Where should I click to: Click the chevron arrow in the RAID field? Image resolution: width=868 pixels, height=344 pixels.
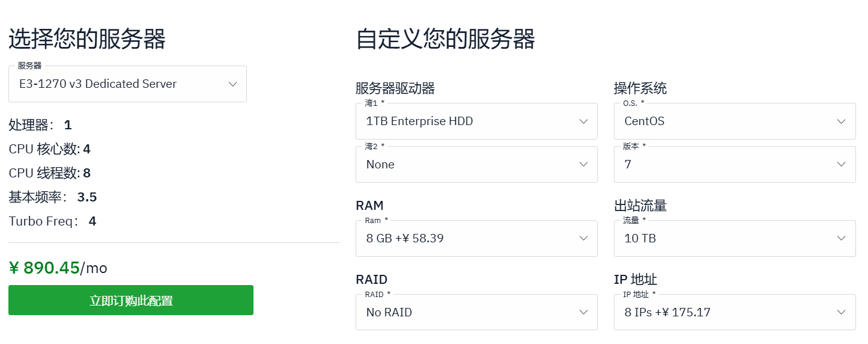(x=583, y=313)
